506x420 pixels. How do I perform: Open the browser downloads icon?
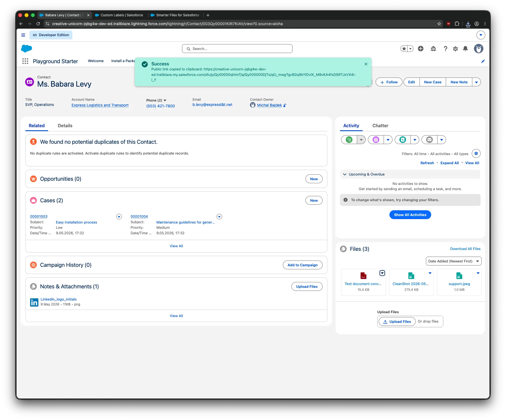click(x=468, y=24)
